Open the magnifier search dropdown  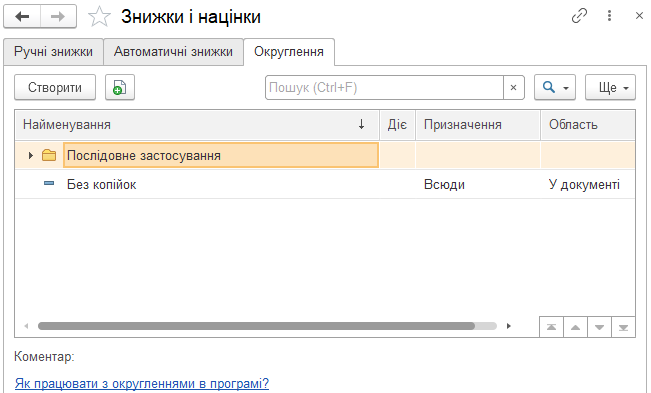(x=555, y=88)
